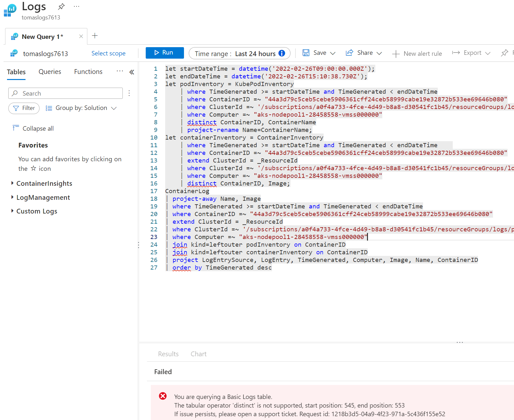Open the Filter button in tables pane

click(24, 108)
